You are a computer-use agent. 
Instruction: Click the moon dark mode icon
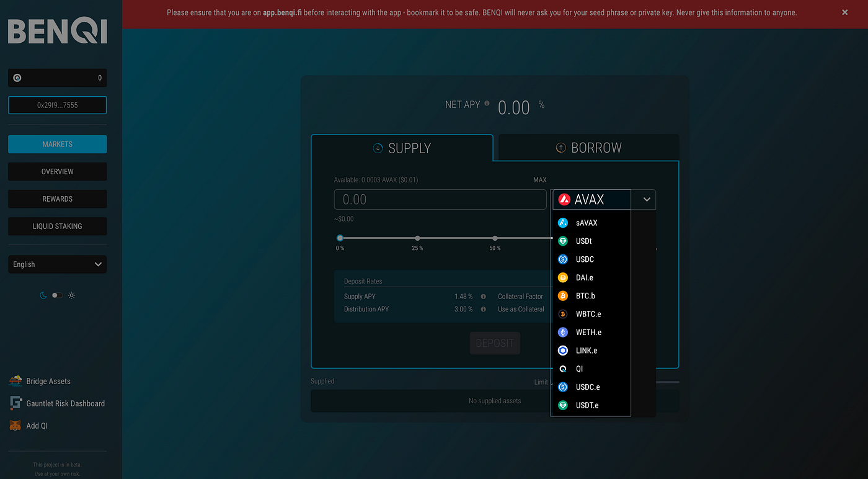tap(43, 295)
